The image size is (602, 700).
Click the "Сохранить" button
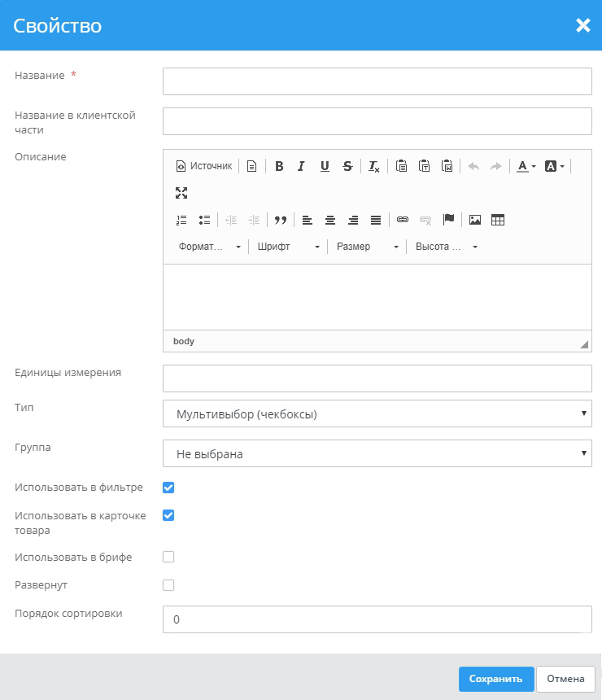[495, 679]
